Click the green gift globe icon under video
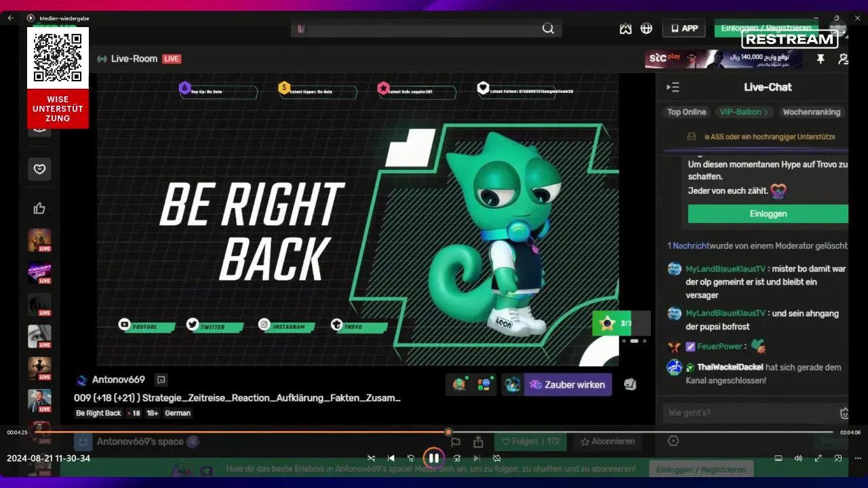Screen dimensions: 868x488 coord(460,384)
